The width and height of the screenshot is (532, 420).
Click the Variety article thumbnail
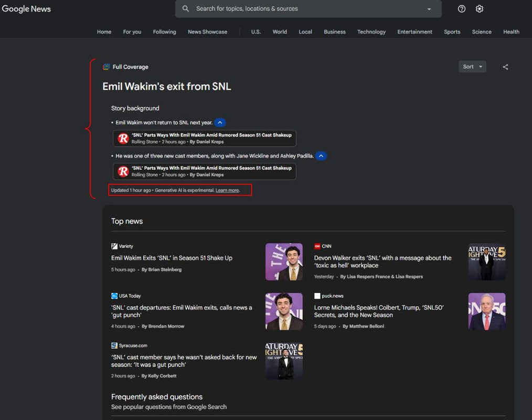[284, 262]
